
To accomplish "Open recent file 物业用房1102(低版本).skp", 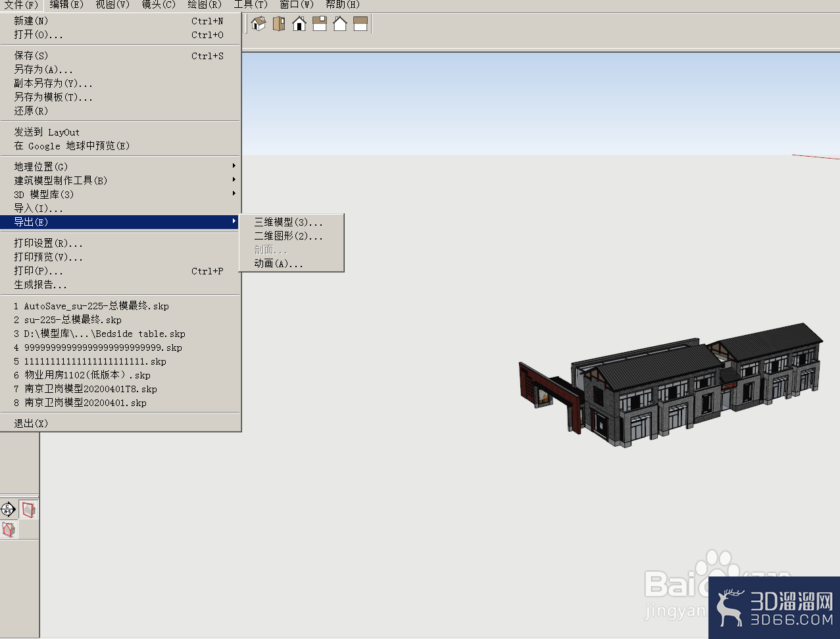I will (x=121, y=375).
